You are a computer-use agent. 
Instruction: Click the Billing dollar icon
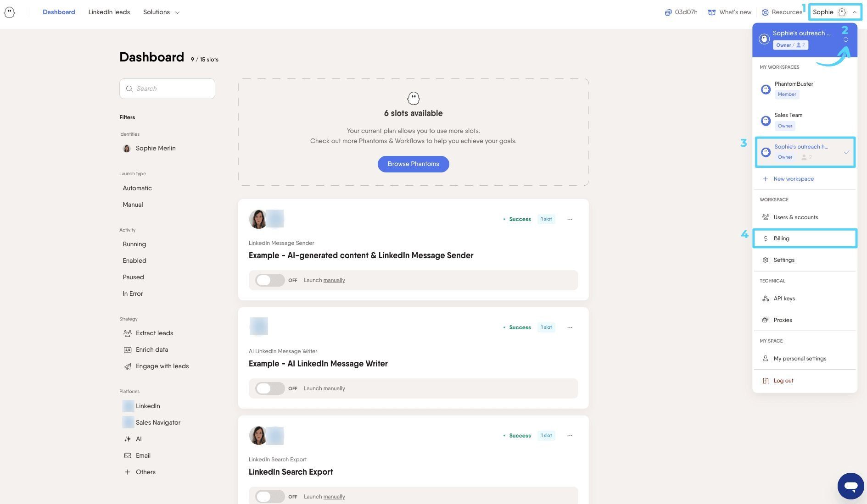(x=765, y=238)
